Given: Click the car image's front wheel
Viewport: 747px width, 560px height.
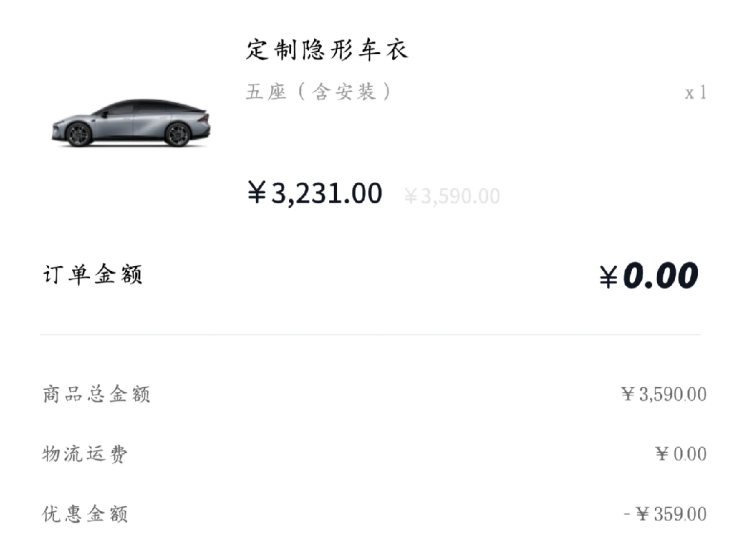Looking at the screenshot, I should 79,134.
